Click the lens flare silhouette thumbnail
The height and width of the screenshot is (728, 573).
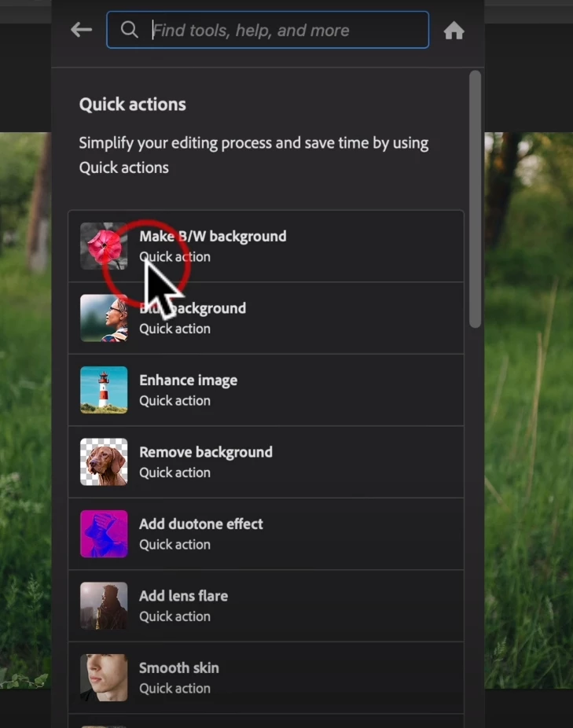click(104, 606)
